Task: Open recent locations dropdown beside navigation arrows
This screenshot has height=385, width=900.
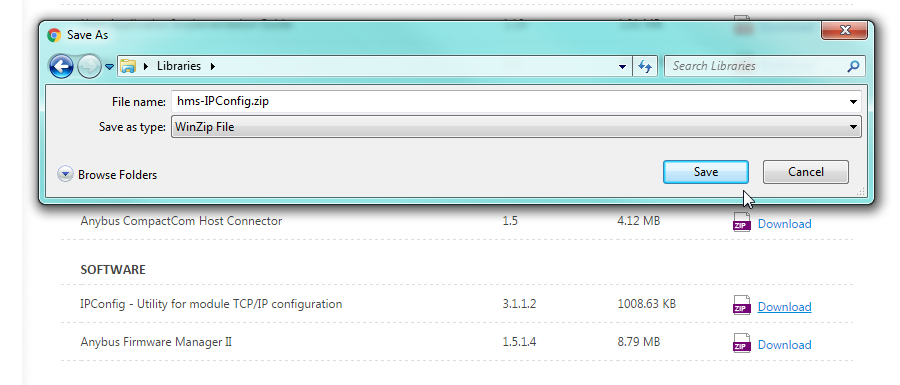Action: point(109,67)
